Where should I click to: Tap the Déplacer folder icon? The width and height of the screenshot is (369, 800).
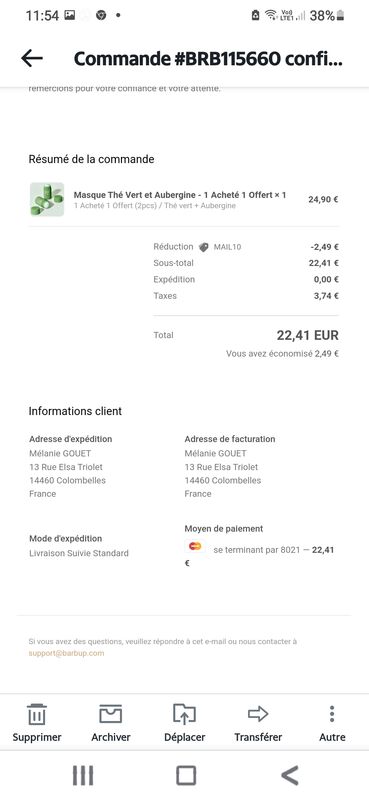tap(184, 714)
